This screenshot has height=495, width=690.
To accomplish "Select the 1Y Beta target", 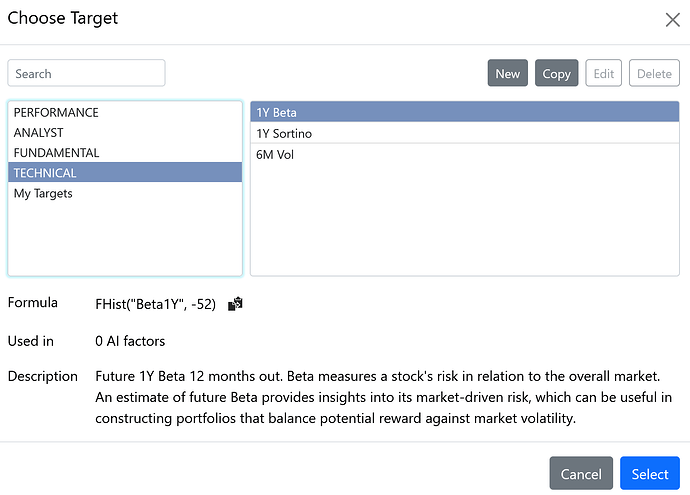I will (277, 113).
